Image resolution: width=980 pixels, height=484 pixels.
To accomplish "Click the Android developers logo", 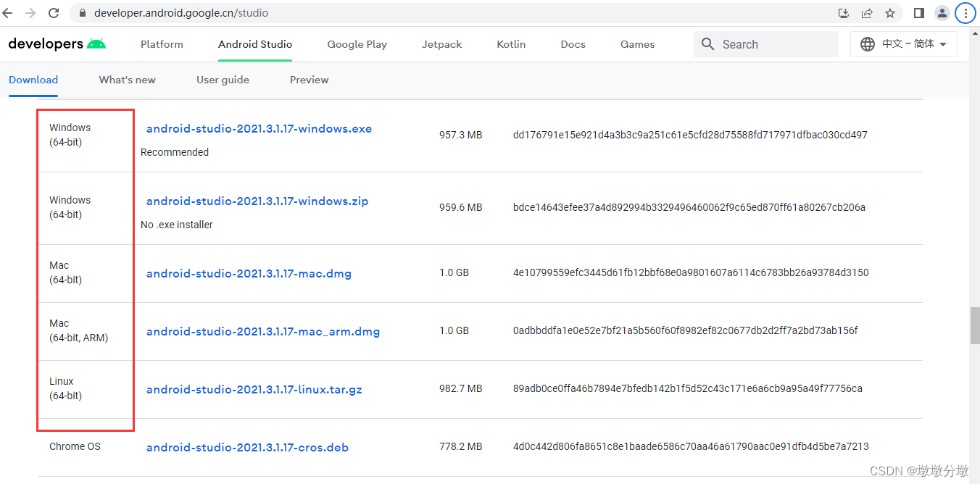I will [57, 44].
